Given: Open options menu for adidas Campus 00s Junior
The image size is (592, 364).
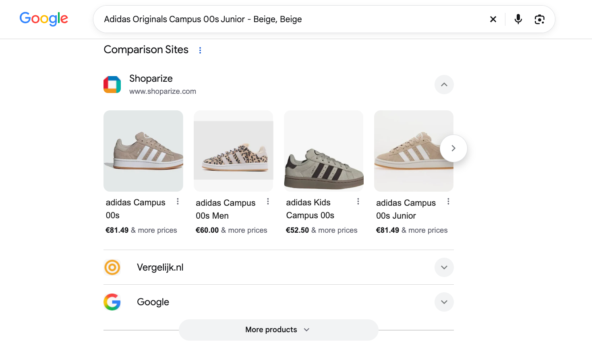Looking at the screenshot, I should 448,201.
